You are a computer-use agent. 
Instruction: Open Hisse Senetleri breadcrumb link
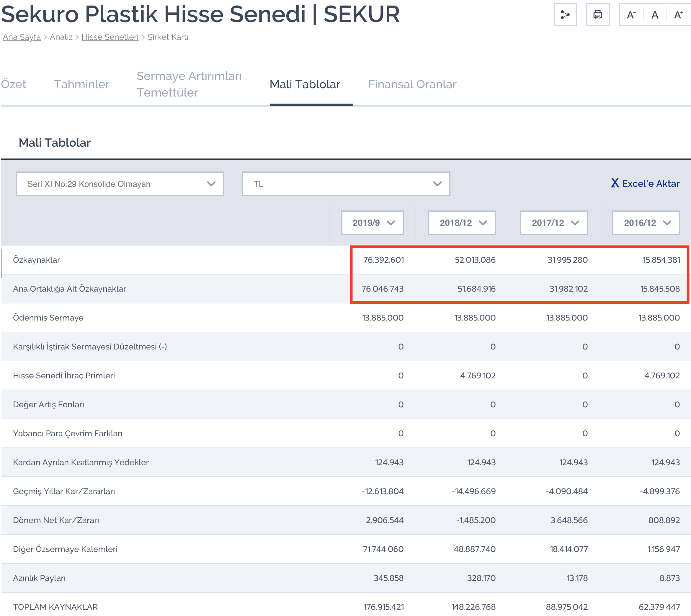pyautogui.click(x=110, y=37)
